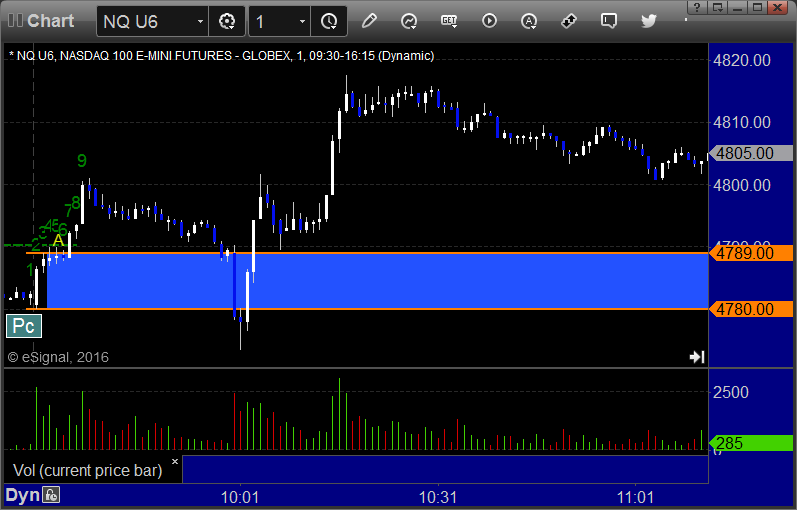
Task: Click the 11:01 time axis label
Action: [635, 497]
